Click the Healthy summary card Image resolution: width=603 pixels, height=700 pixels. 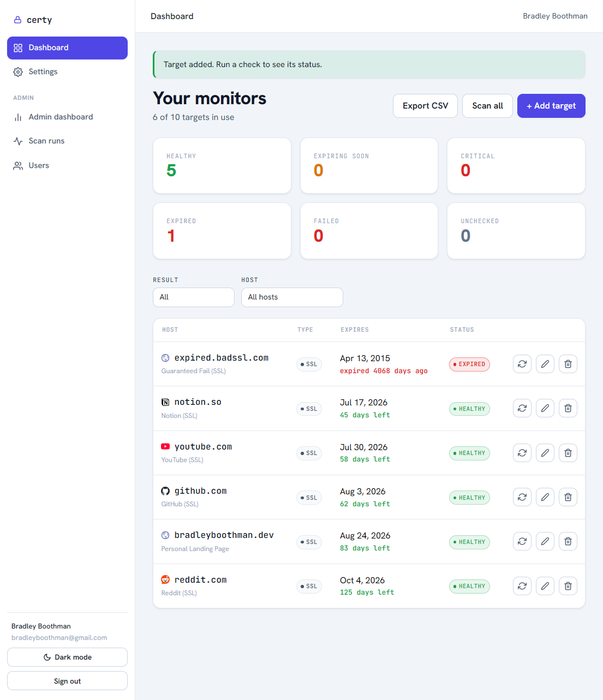[x=222, y=165]
